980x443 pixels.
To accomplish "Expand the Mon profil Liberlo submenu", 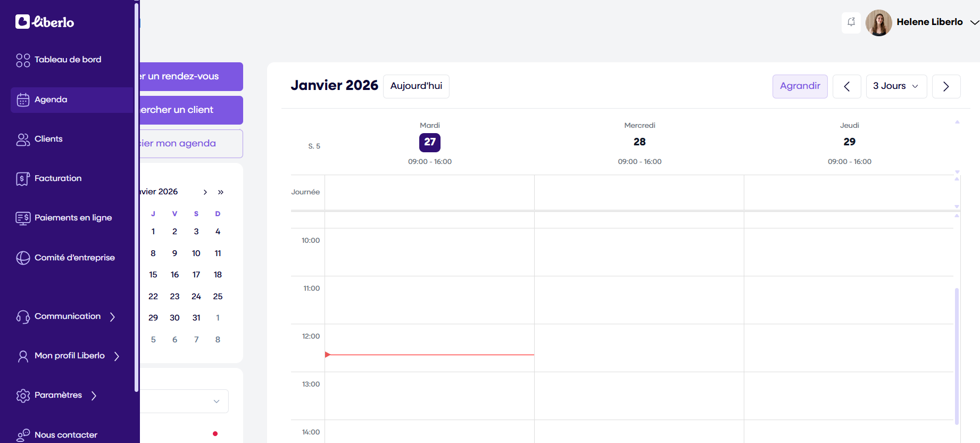I will (117, 356).
